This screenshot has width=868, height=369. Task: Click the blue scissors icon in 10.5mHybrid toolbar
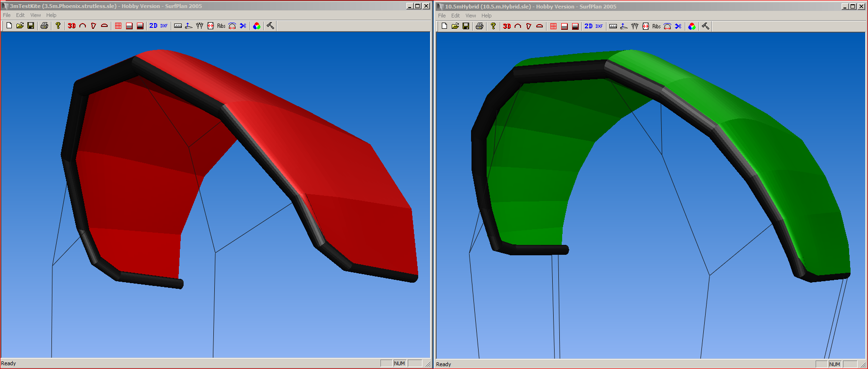[x=678, y=26]
